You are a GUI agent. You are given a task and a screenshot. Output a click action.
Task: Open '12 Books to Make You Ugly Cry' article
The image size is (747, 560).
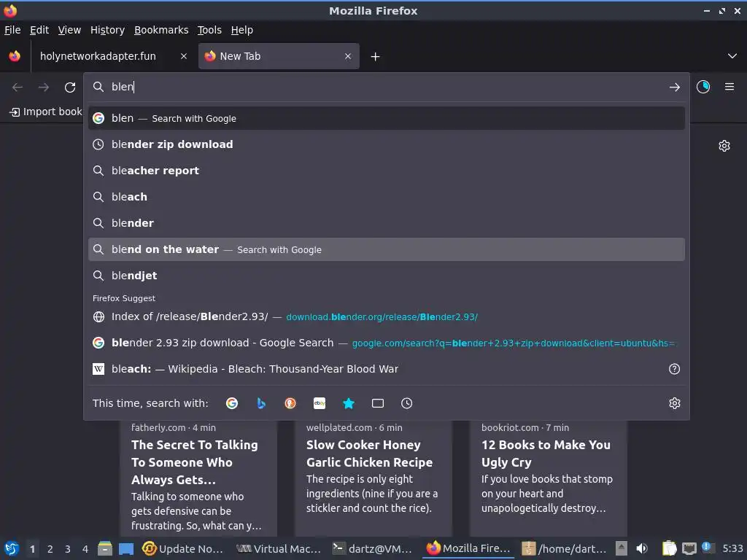[549, 478]
